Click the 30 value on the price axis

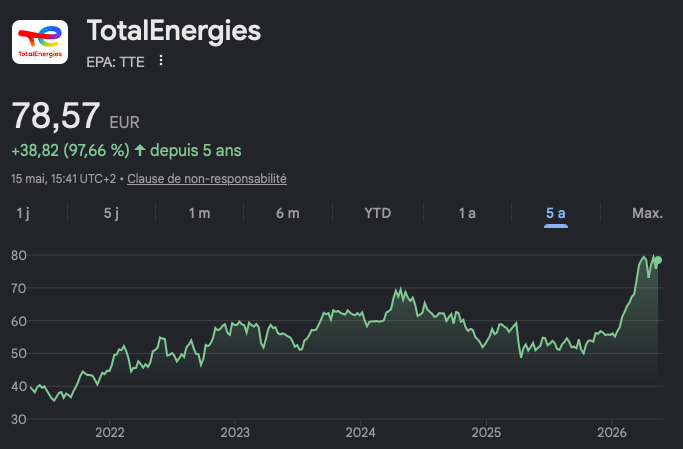coord(19,419)
